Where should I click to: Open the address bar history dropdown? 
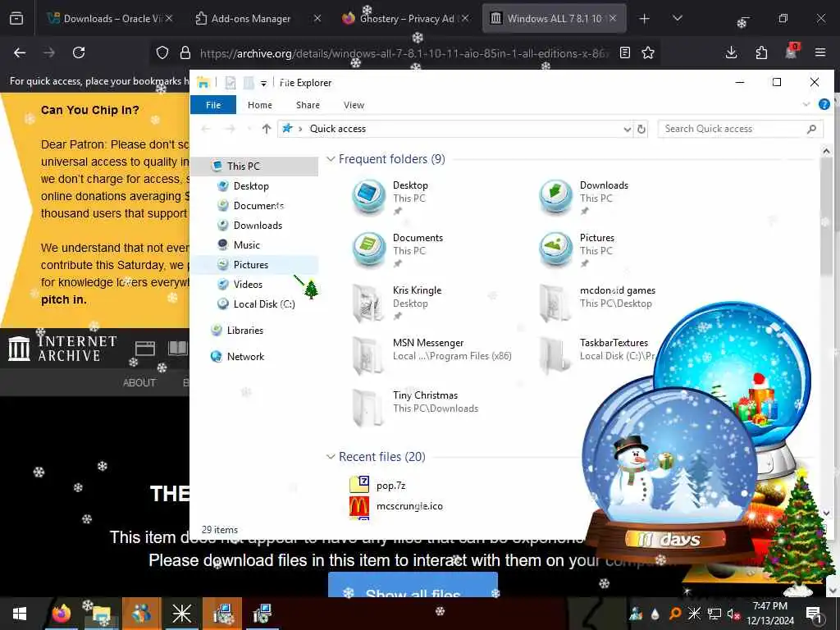click(627, 129)
